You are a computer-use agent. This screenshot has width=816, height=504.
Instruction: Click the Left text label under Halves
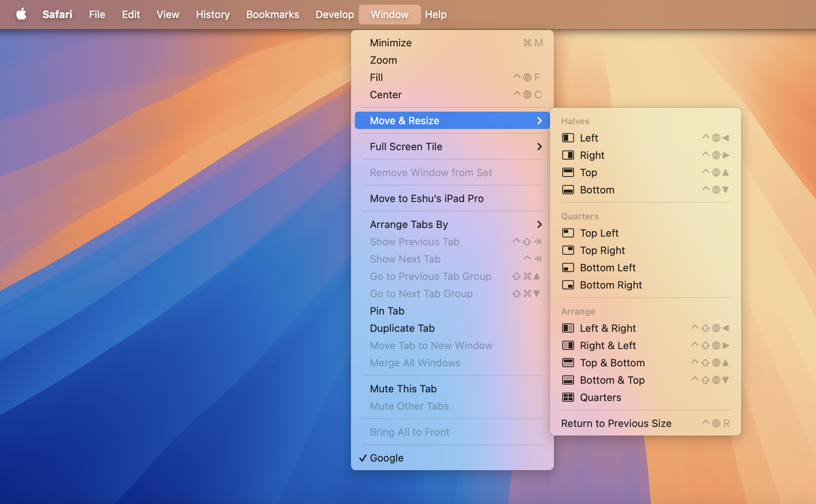pyautogui.click(x=589, y=138)
